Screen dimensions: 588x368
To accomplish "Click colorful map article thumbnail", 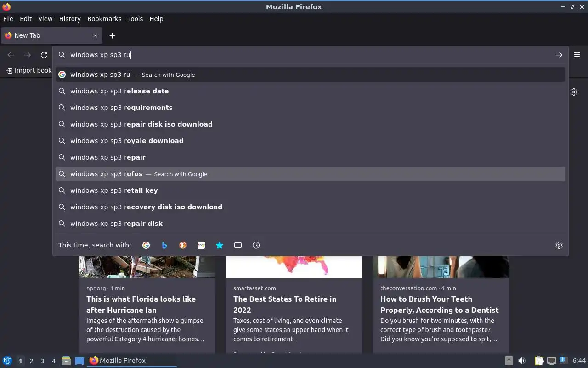I will (294, 267).
